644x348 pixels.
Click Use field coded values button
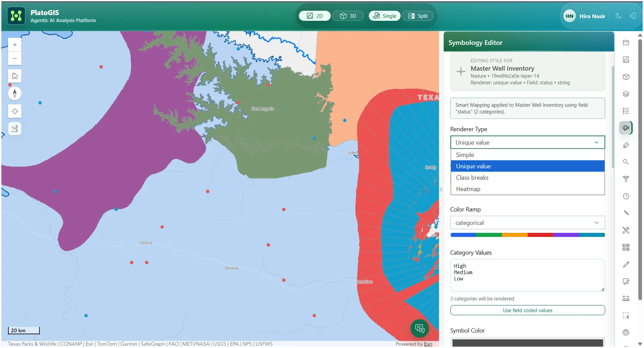pyautogui.click(x=527, y=310)
